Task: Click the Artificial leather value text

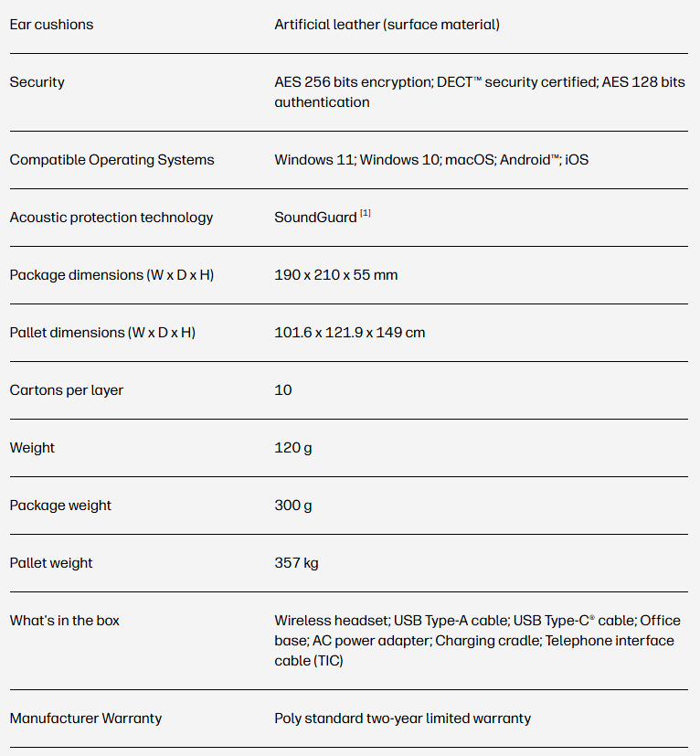Action: pyautogui.click(x=387, y=25)
